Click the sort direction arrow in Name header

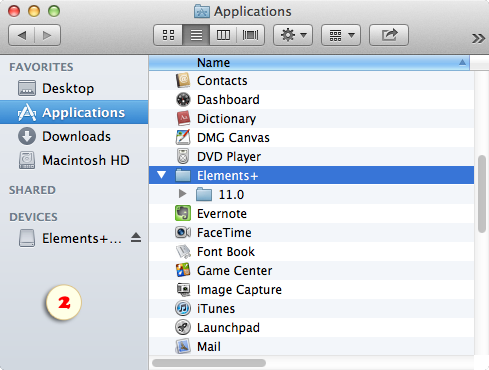click(x=462, y=62)
